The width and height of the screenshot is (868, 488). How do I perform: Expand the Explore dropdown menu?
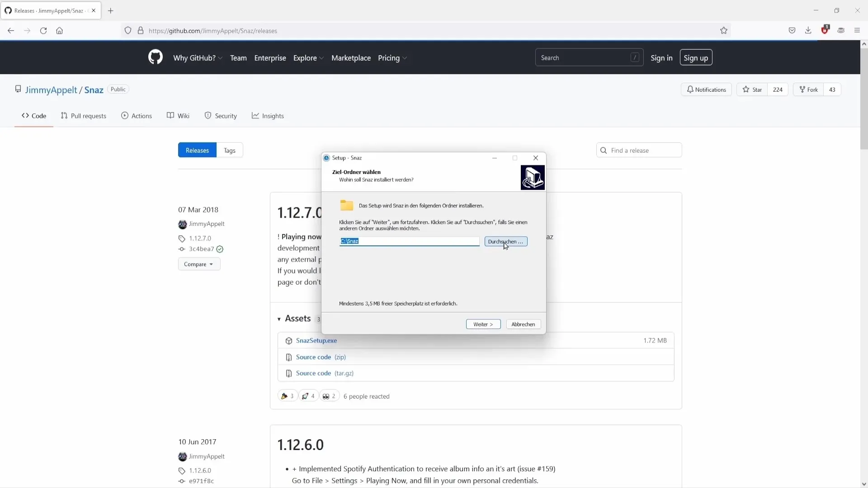[308, 58]
